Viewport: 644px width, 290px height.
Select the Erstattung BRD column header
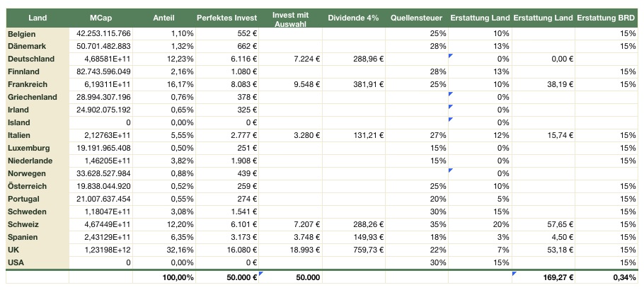click(x=606, y=17)
